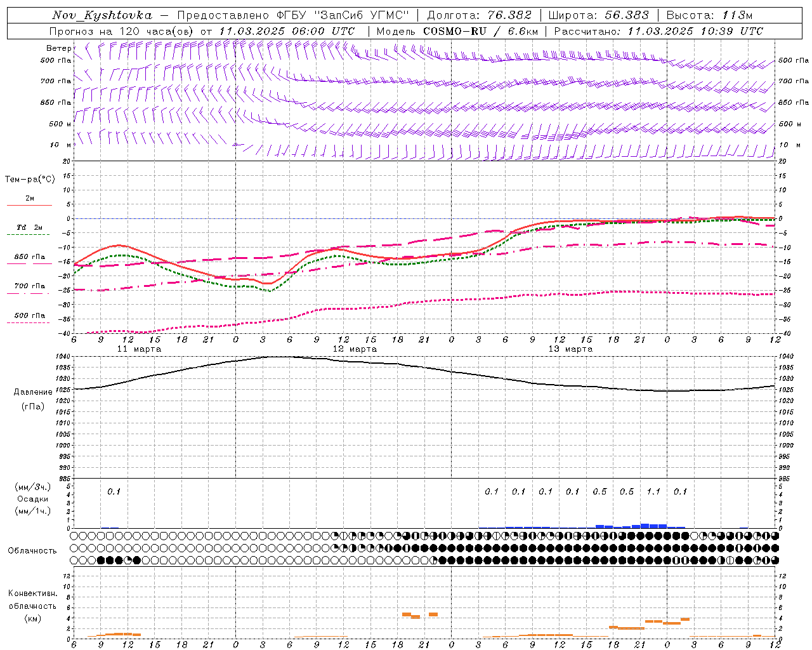
Task: Click the Долгота: 76.382 value
Action: click(479, 15)
